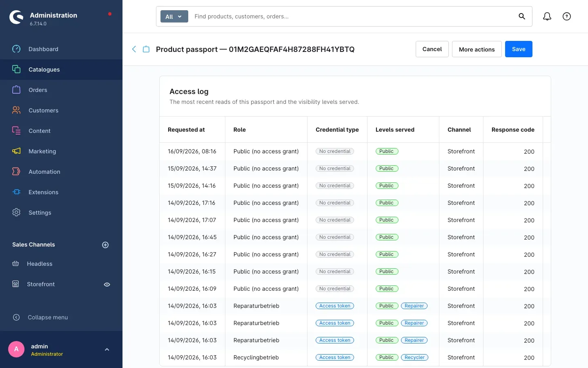
Task: Click the Content layout icon
Action: point(16,131)
